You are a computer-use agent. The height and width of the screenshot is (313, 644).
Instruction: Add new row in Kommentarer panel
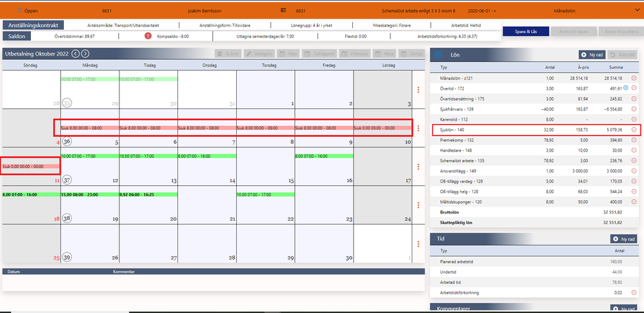[x=624, y=308]
